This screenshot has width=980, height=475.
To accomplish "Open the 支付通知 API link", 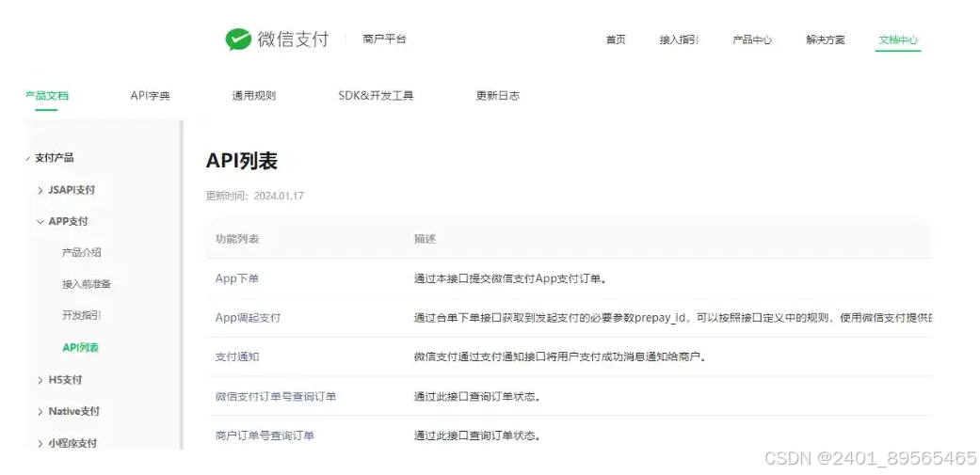I will tap(237, 357).
